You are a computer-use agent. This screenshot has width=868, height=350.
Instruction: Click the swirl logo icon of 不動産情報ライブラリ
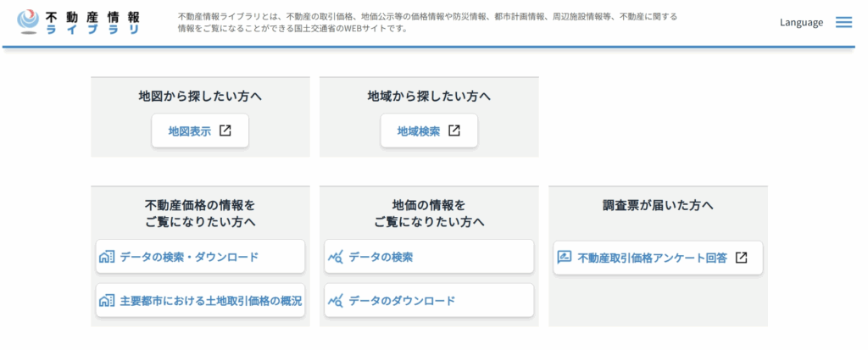(x=28, y=21)
